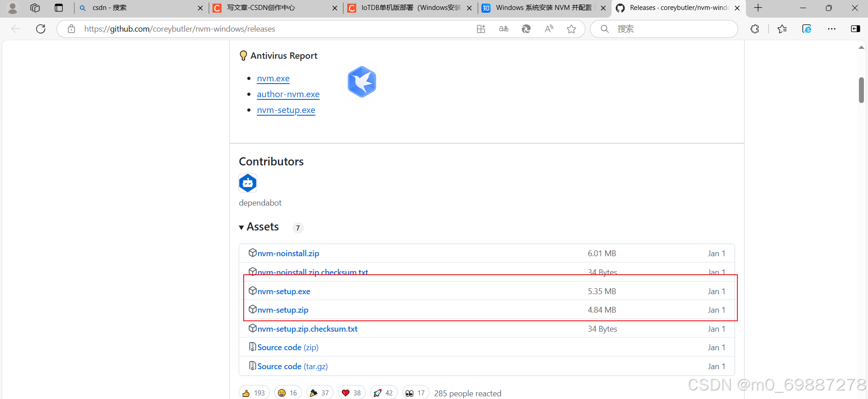Click the file-zip icon beside Source code (zip)
868x399 pixels.
pyautogui.click(x=253, y=347)
